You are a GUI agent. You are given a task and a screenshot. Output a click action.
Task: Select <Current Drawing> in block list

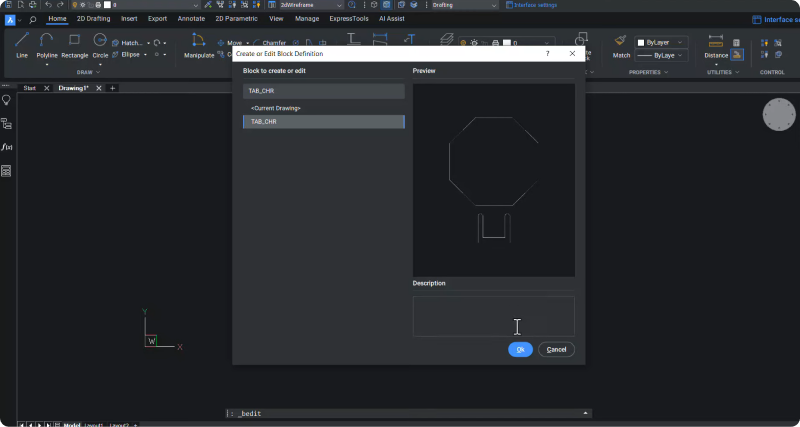pyautogui.click(x=324, y=108)
